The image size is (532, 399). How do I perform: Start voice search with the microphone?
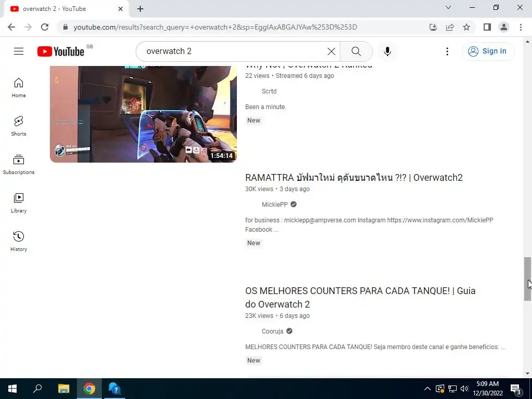tap(387, 51)
